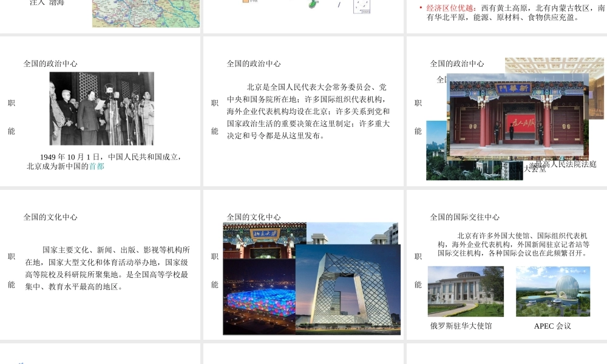Select the illuminated Water Cube night photo
The width and height of the screenshot is (607, 364).
[259, 297]
